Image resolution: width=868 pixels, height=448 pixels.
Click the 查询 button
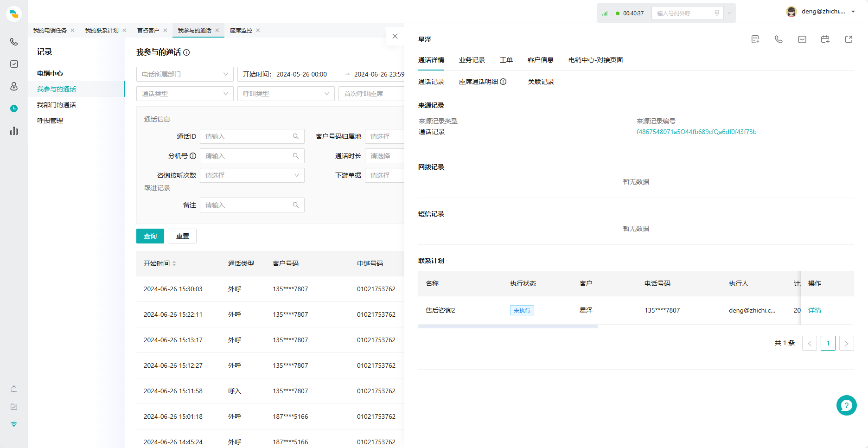click(x=150, y=236)
